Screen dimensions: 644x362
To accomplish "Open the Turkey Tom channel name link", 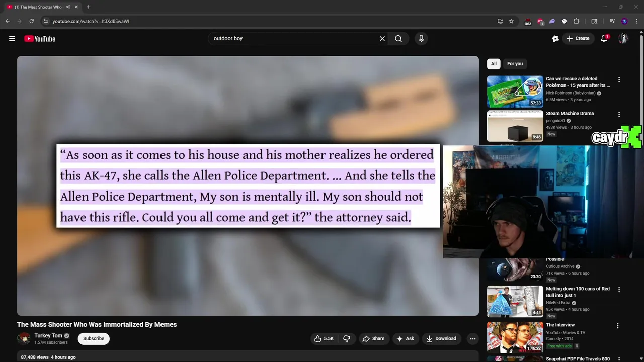I will coord(48,336).
